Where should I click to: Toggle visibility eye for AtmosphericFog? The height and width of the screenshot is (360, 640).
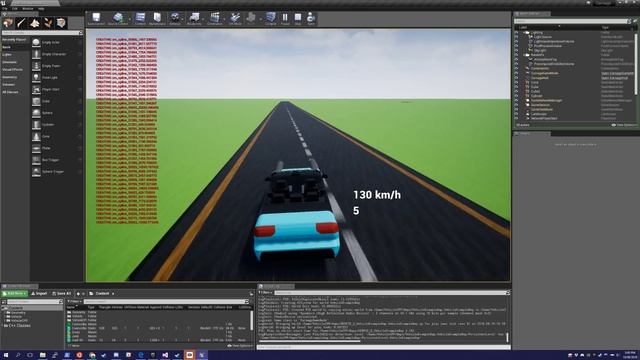click(x=517, y=59)
